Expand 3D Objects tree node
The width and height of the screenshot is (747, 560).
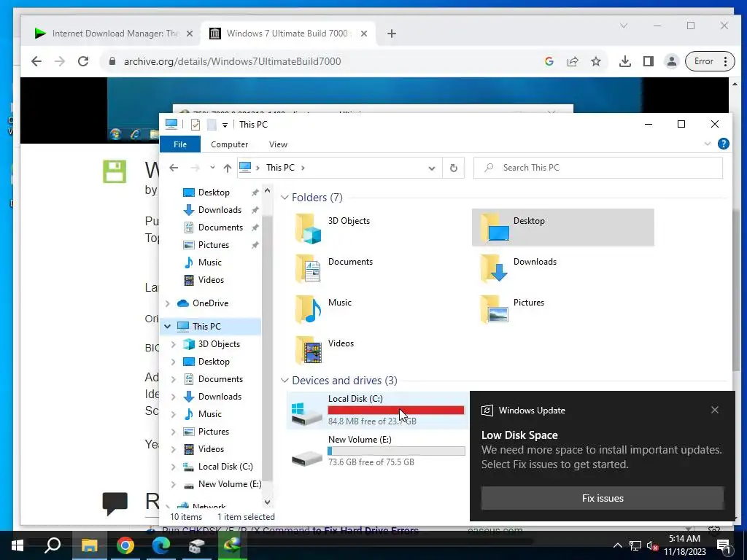coord(174,344)
